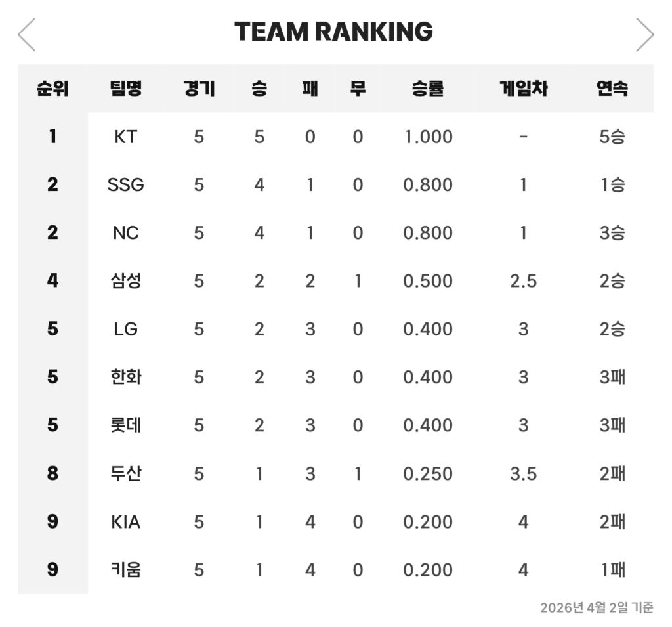
Task: Select the 연속 column header
Action: tap(612, 88)
